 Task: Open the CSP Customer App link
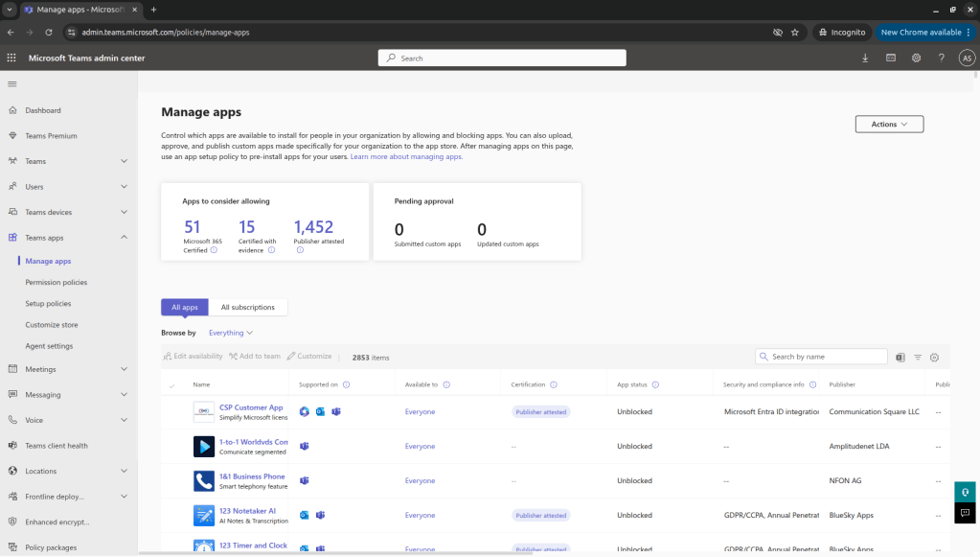click(x=251, y=407)
